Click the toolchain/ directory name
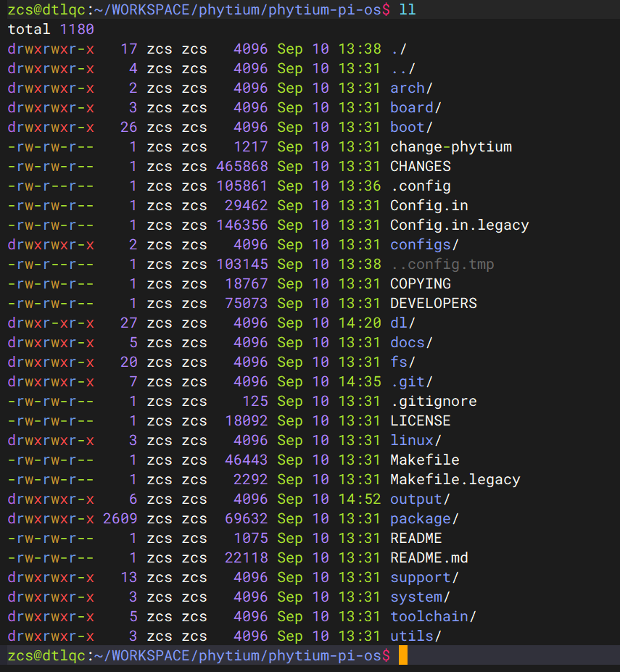 click(433, 616)
